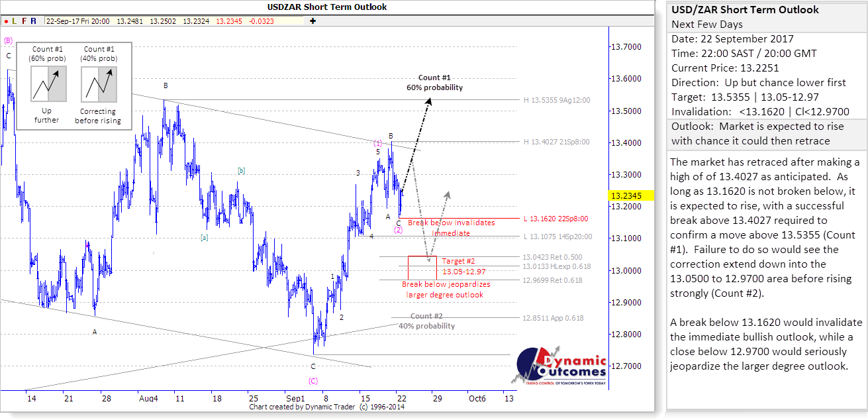The height and width of the screenshot is (420, 868).
Task: Click the green [a] wave label
Action: (205, 237)
